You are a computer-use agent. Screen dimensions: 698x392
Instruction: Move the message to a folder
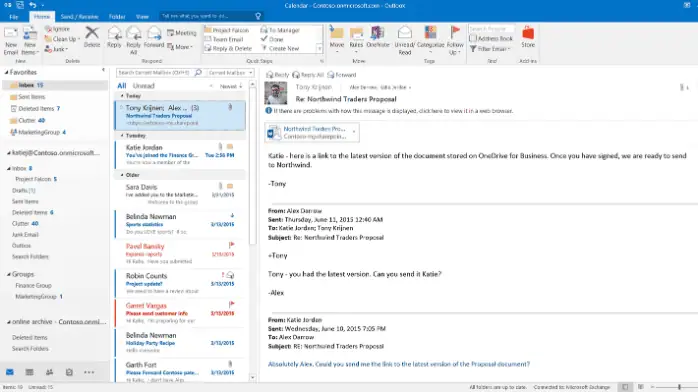(x=337, y=39)
